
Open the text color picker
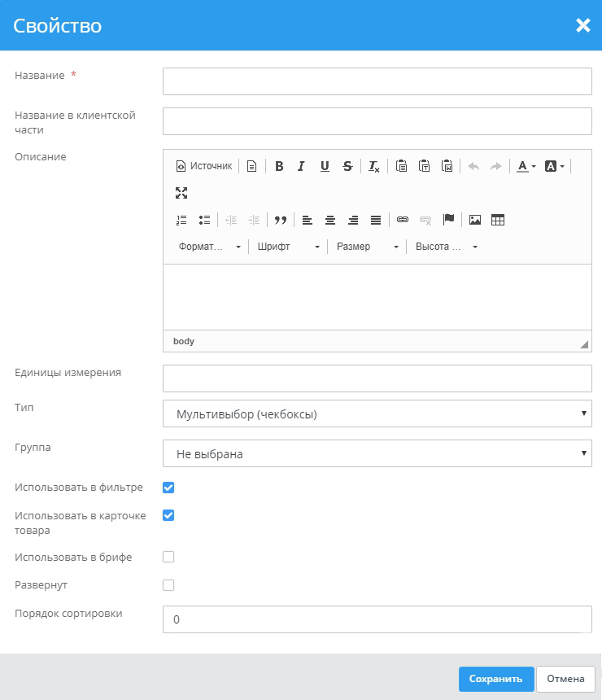(526, 166)
